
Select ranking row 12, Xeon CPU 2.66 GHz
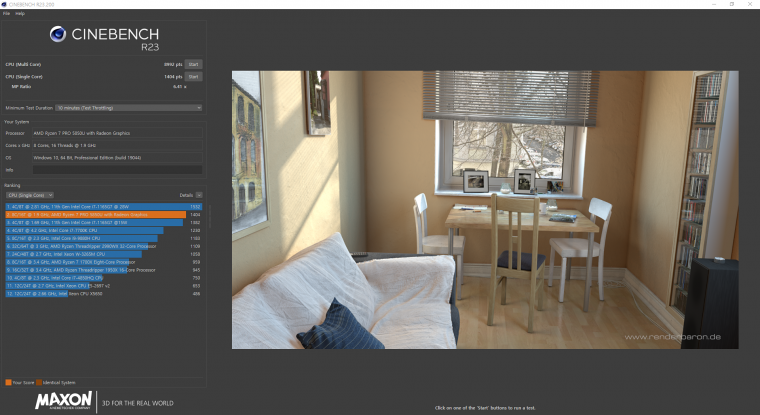(103, 294)
